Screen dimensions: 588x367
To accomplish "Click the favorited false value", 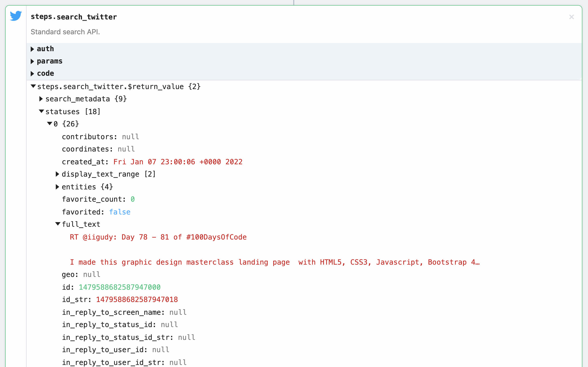I will (x=120, y=212).
